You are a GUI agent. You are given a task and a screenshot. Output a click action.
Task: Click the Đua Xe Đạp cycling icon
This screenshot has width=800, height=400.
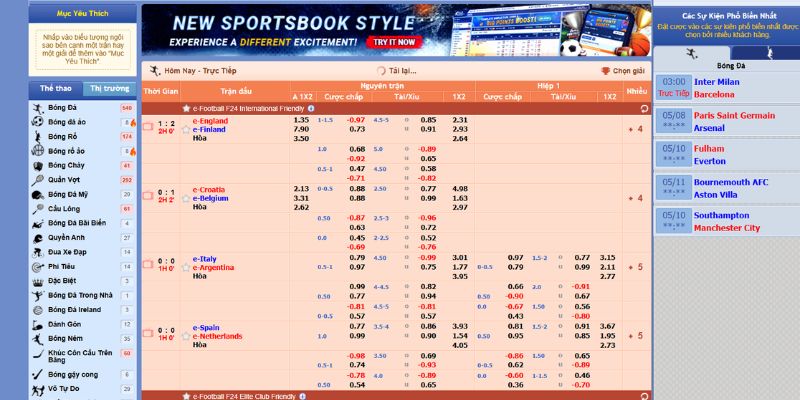(37, 253)
